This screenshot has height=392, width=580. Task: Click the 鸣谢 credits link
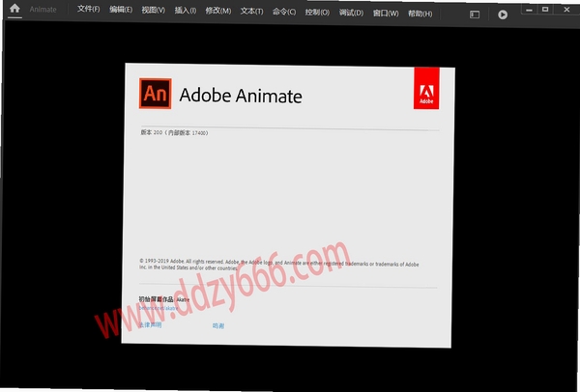click(218, 326)
